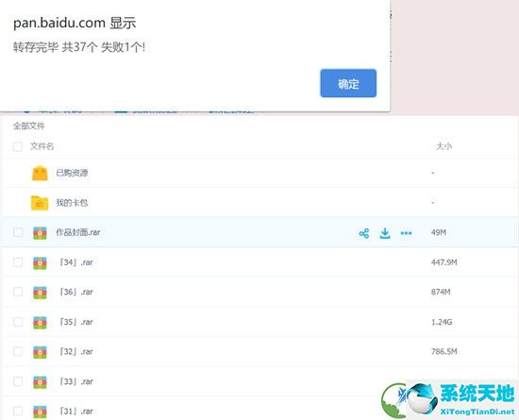Sort by the 文件名 column header
The height and width of the screenshot is (420, 519).
point(42,146)
